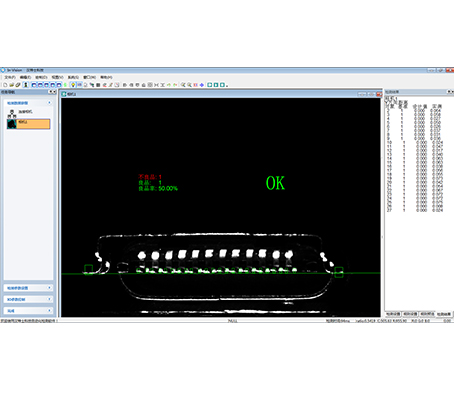This screenshot has width=454, height=416.
Task: Click the first teal square icon in toolbar
Action: click(210, 85)
